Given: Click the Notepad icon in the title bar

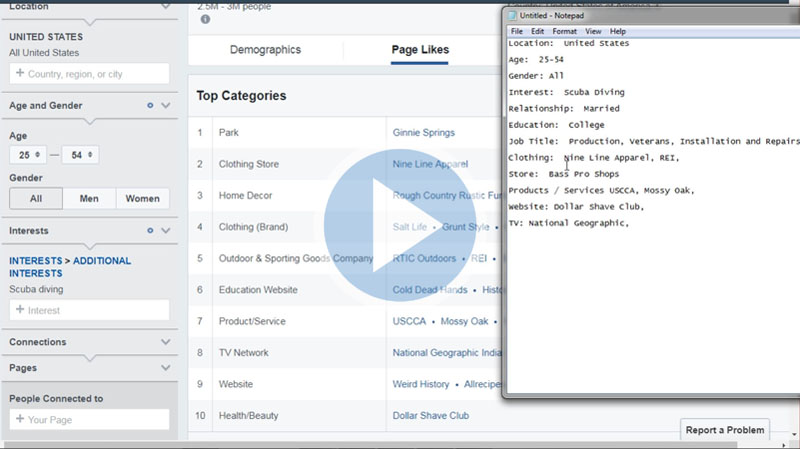Looking at the screenshot, I should (x=513, y=16).
